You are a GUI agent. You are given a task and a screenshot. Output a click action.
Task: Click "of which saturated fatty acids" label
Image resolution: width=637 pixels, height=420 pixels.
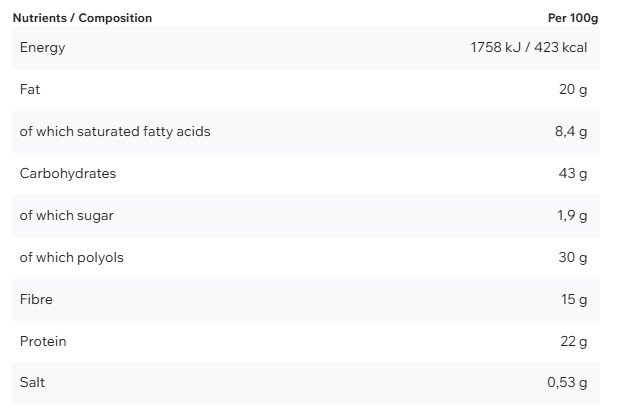115,132
